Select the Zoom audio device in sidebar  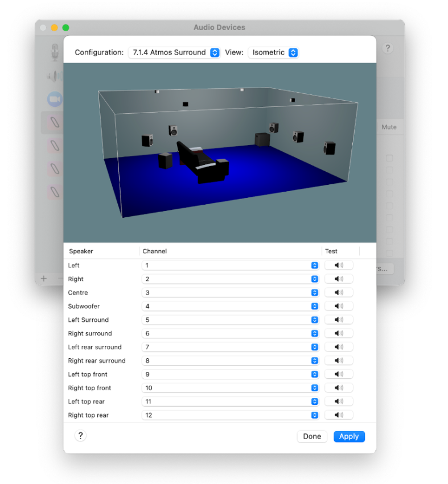click(x=55, y=99)
